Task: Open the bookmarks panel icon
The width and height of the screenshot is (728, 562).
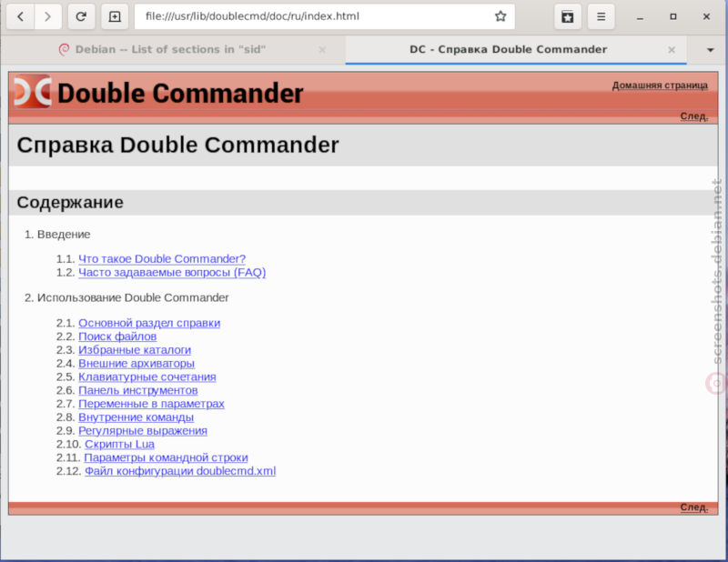Action: pyautogui.click(x=567, y=16)
